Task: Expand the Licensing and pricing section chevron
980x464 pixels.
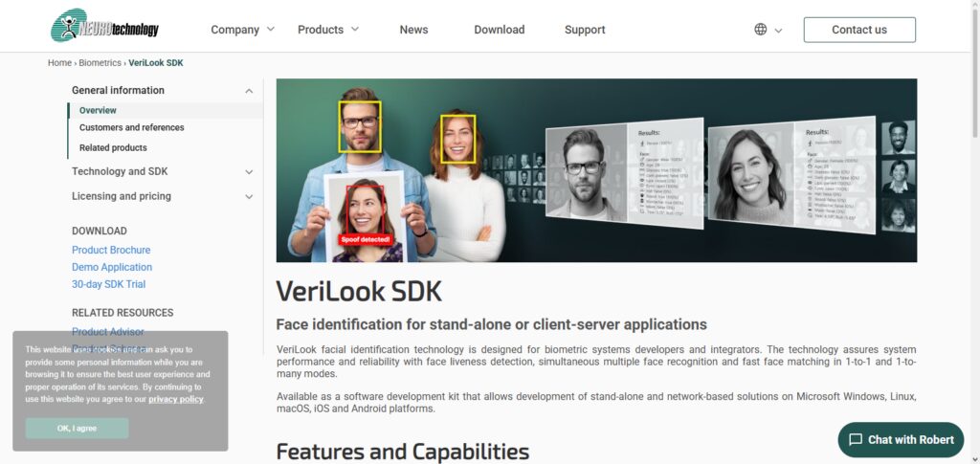Action: [x=249, y=197]
